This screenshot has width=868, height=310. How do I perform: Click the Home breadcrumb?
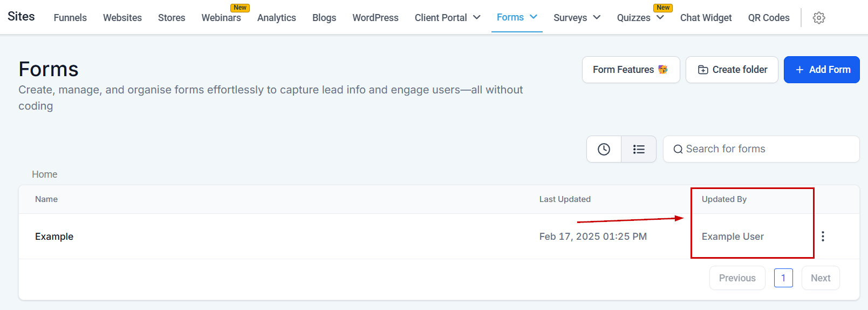click(x=44, y=174)
